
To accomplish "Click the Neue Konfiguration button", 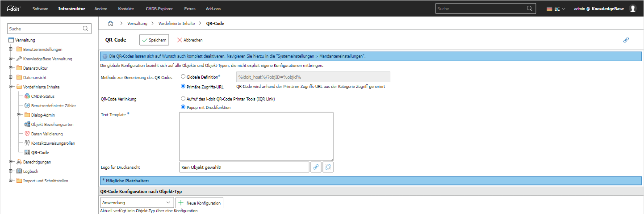I will [x=199, y=203].
